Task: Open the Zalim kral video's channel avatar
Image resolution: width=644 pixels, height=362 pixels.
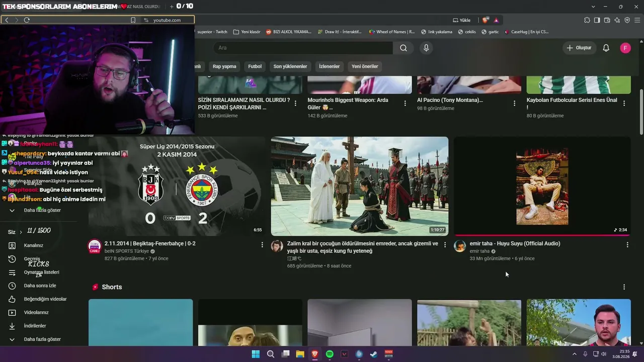Action: click(277, 246)
